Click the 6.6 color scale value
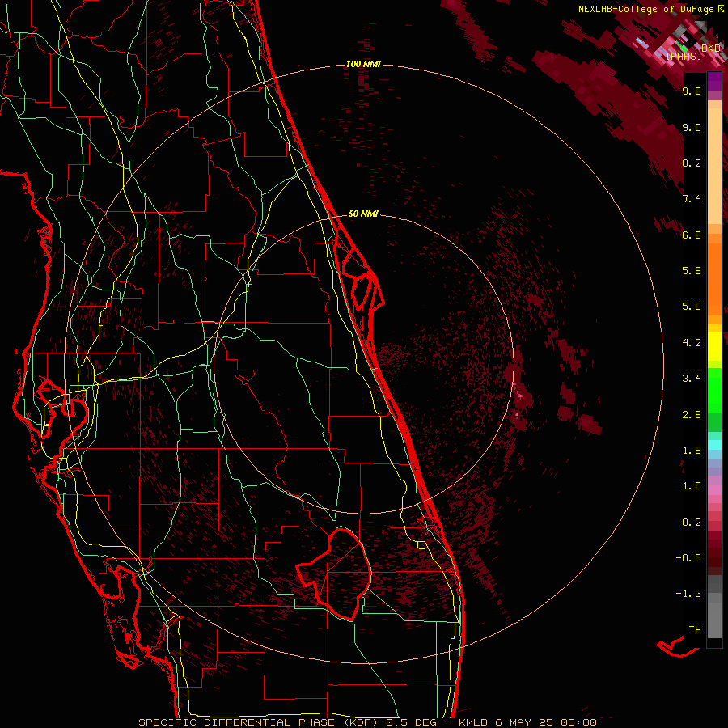 [692, 235]
